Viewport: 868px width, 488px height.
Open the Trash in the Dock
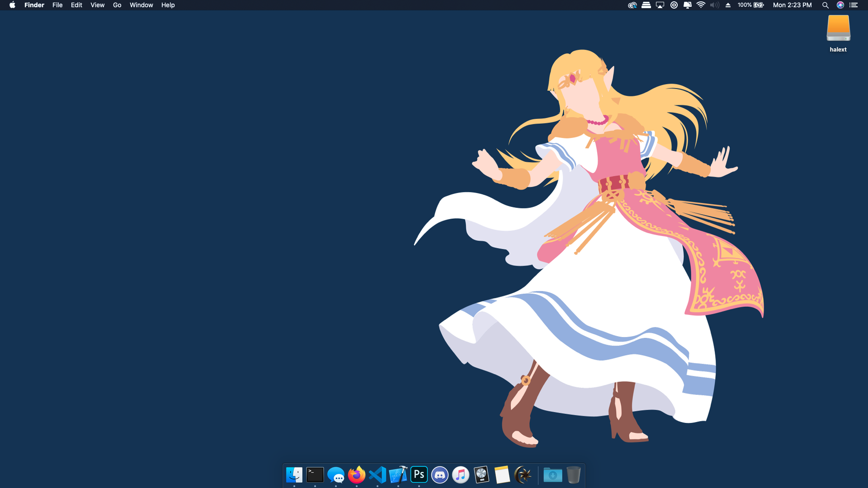(573, 475)
